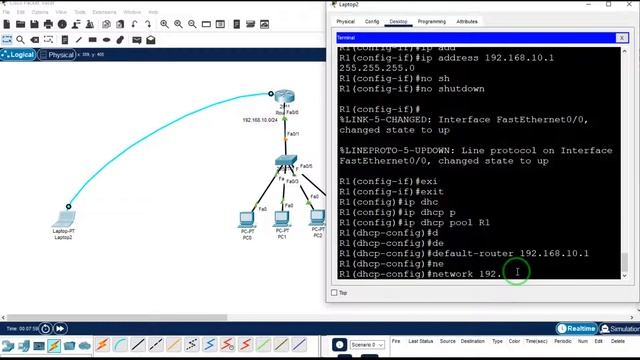
Task: Pick the Draw Line tool
Action: (78, 40)
